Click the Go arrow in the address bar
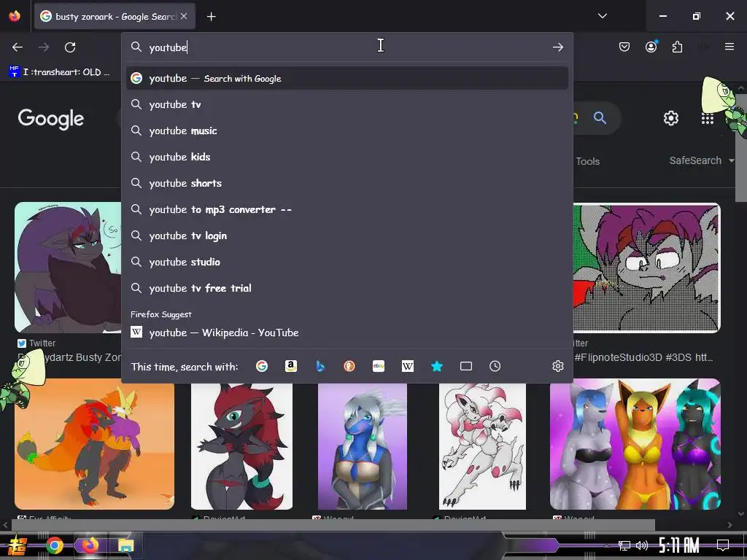Screen dimensions: 747x560 (558, 47)
